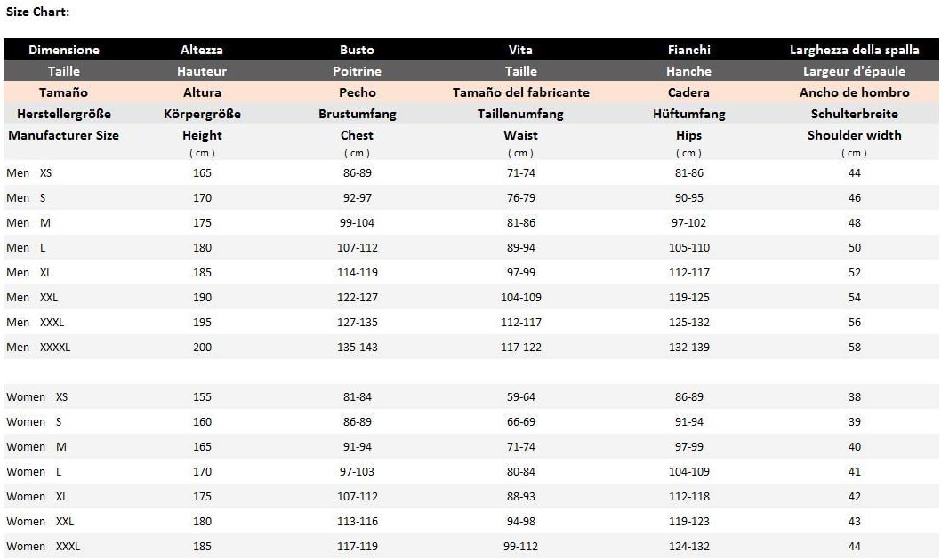
Task: Select waist value 104-109 for Men XXL
Action: point(520,298)
